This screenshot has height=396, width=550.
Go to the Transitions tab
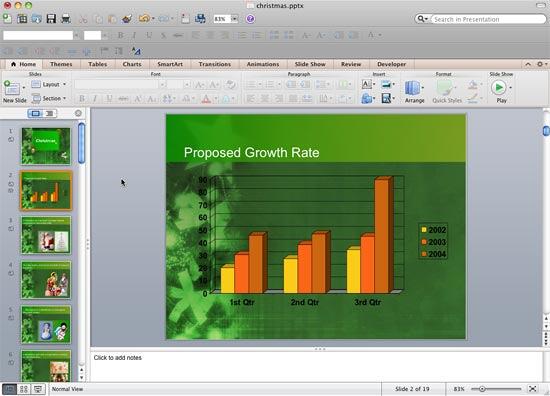[215, 64]
